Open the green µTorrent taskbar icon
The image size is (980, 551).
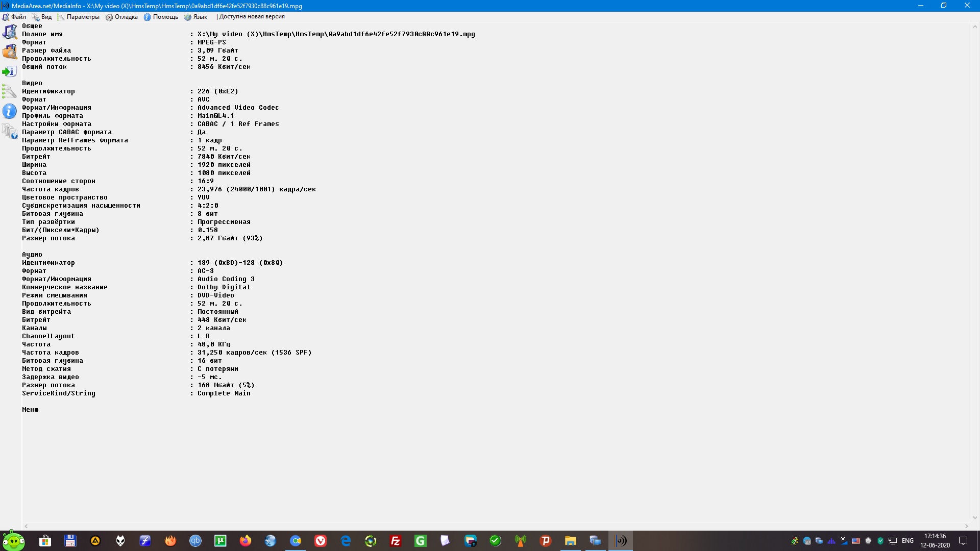[220, 541]
